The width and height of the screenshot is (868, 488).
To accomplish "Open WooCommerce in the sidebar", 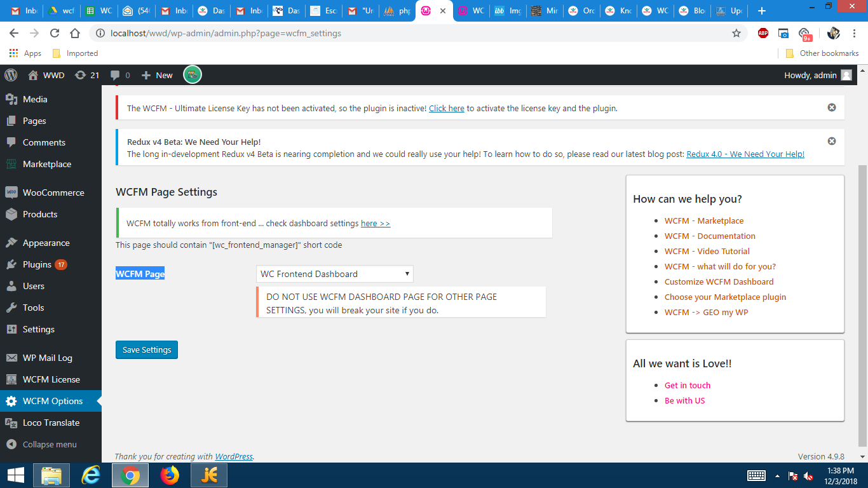I will coord(51,193).
